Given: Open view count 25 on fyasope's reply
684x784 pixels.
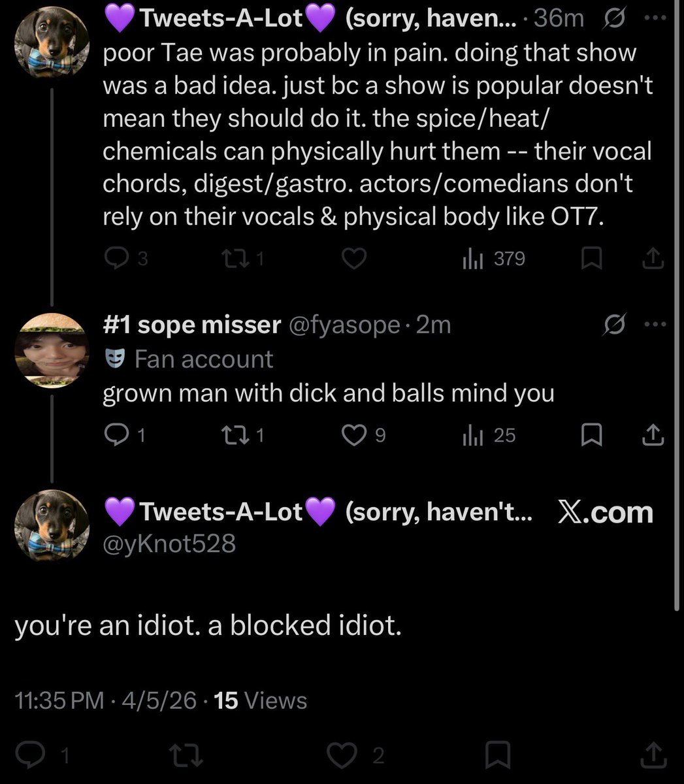Looking at the screenshot, I should click(489, 435).
